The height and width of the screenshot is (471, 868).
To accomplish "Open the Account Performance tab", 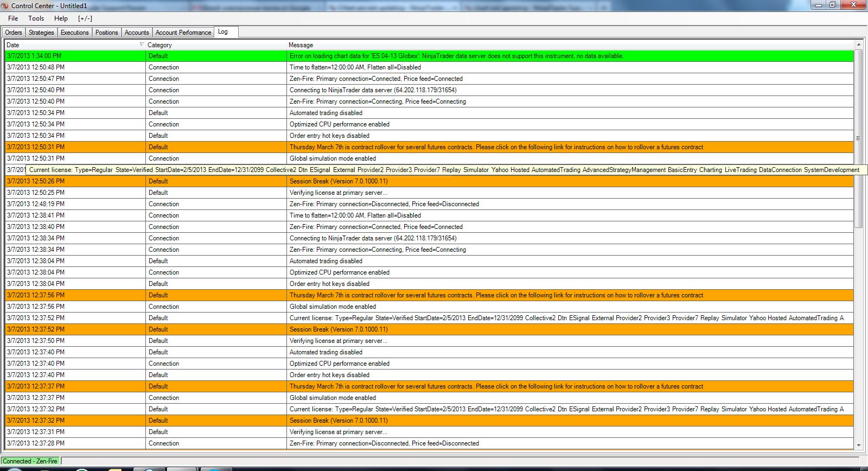I will [183, 33].
